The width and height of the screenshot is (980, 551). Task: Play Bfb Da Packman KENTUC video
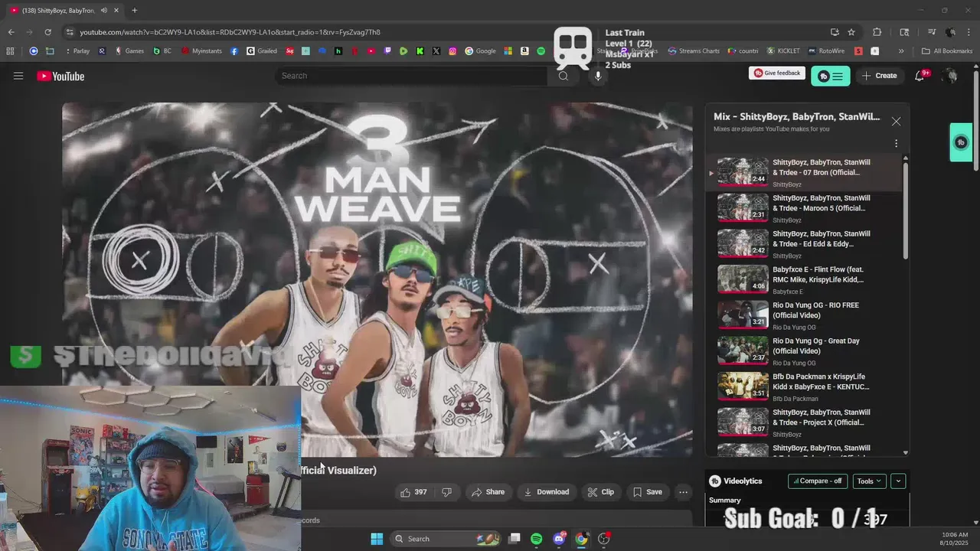tap(804, 387)
